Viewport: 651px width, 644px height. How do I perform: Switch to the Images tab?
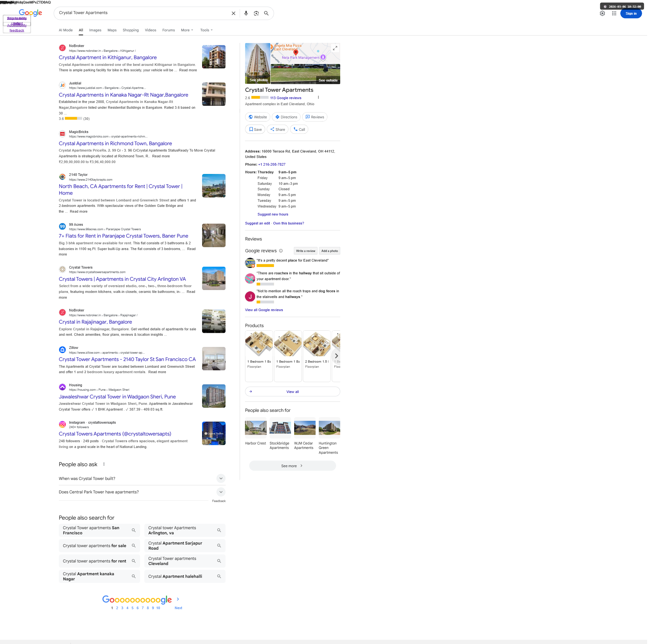[96, 30]
